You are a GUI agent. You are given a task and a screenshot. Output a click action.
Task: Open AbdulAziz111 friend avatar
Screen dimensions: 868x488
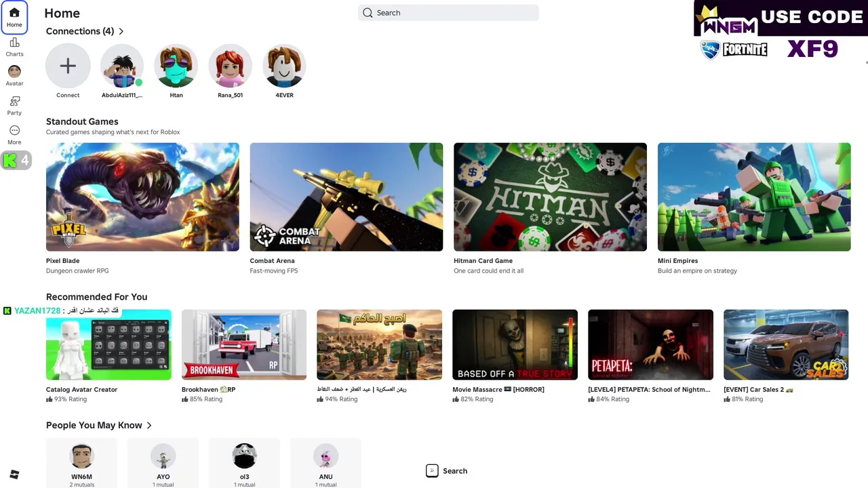click(x=122, y=66)
